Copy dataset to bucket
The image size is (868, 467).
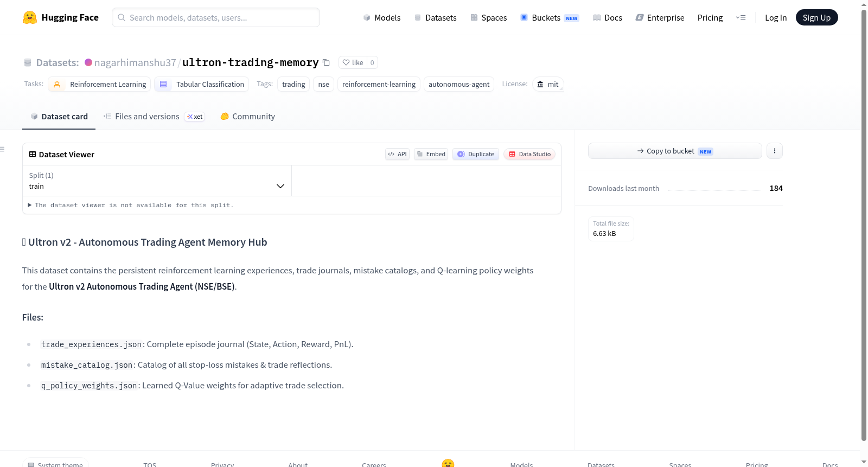point(675,151)
